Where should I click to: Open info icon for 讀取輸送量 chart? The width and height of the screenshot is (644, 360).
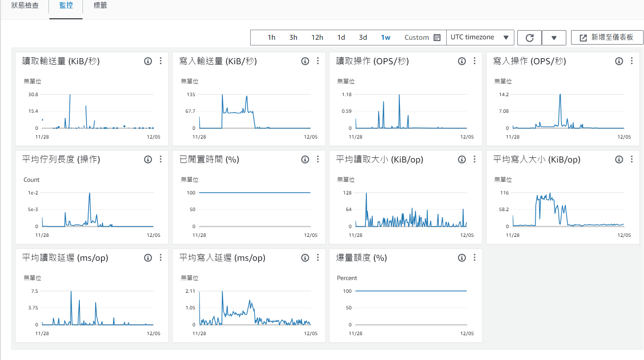pos(148,61)
